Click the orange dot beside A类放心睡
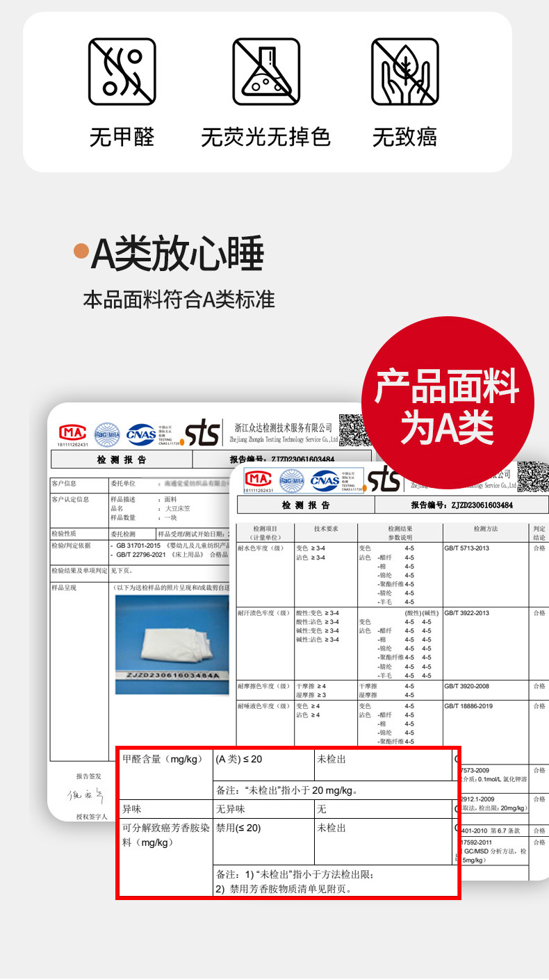549x980 pixels. tap(81, 252)
